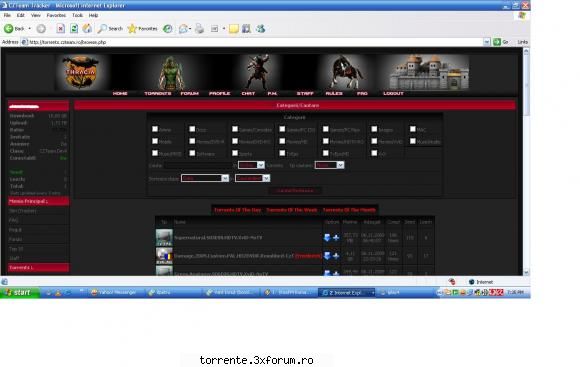
Task: Open the 'Tip cautare' dropdown
Action: click(x=330, y=165)
